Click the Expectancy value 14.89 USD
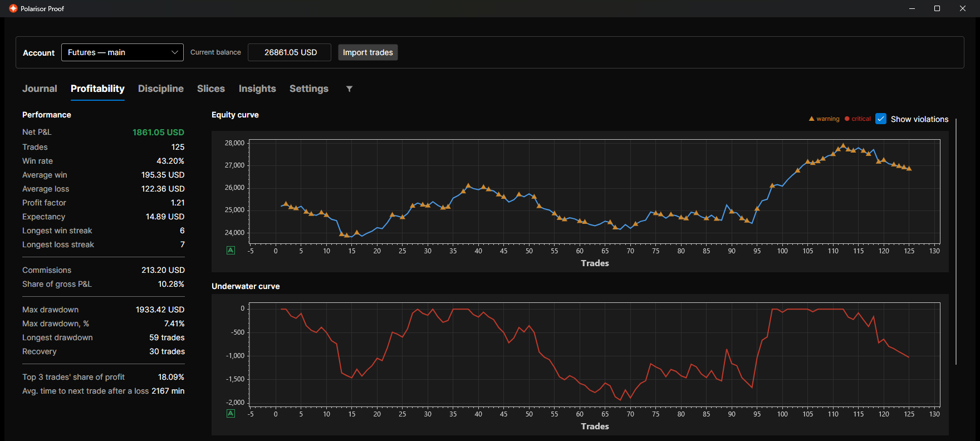 point(165,217)
